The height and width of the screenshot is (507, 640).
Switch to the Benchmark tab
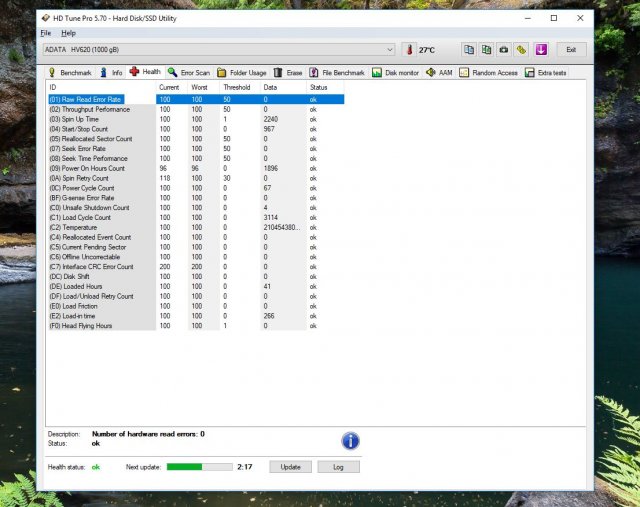pyautogui.click(x=70, y=73)
